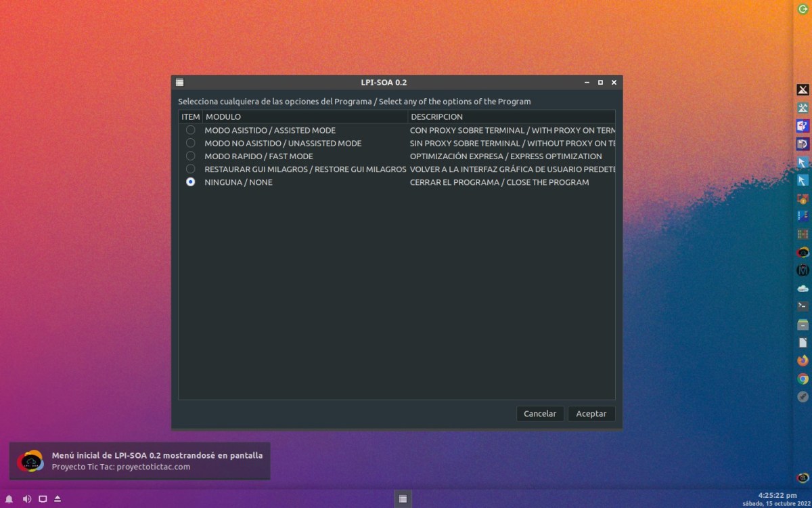Open Google Chrome from the dock
The width and height of the screenshot is (812, 508).
pos(803,379)
